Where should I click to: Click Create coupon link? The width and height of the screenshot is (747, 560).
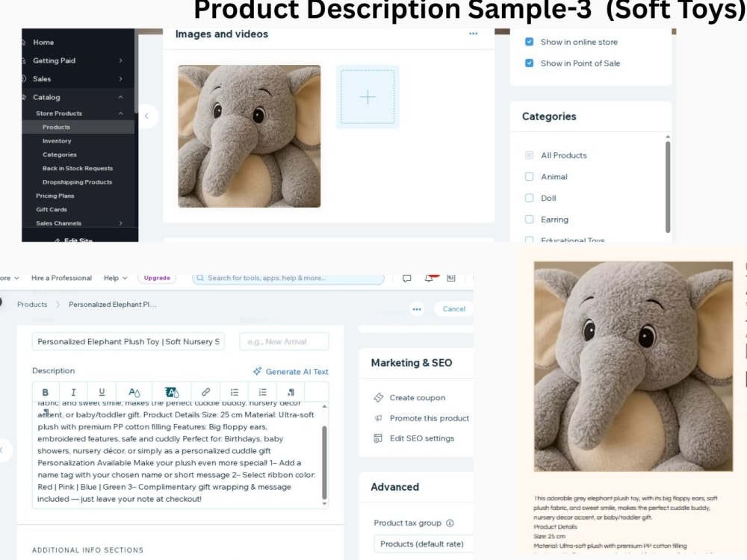click(418, 398)
